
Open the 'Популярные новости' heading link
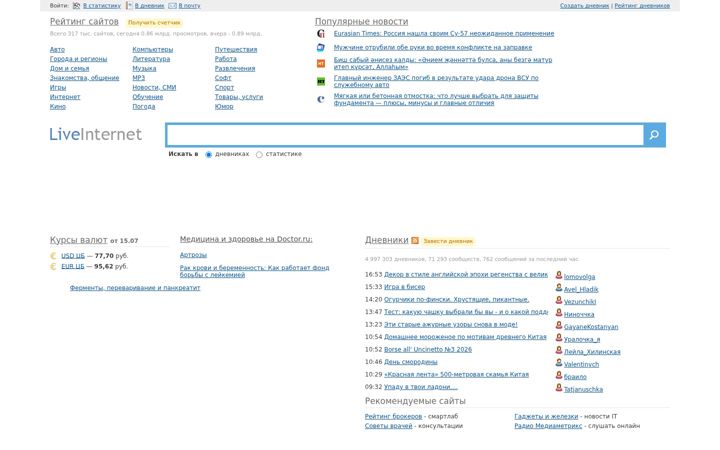(361, 22)
